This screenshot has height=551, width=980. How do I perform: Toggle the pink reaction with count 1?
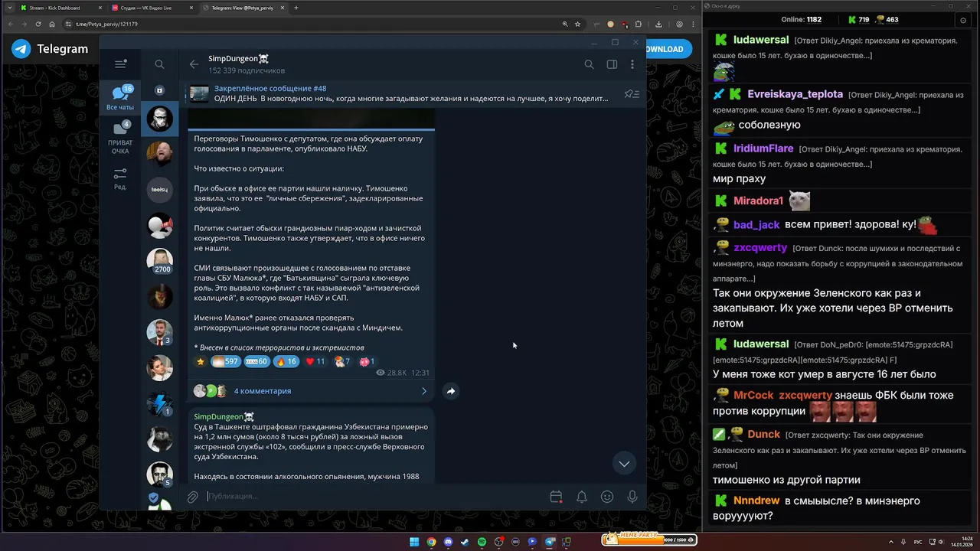[x=367, y=361]
